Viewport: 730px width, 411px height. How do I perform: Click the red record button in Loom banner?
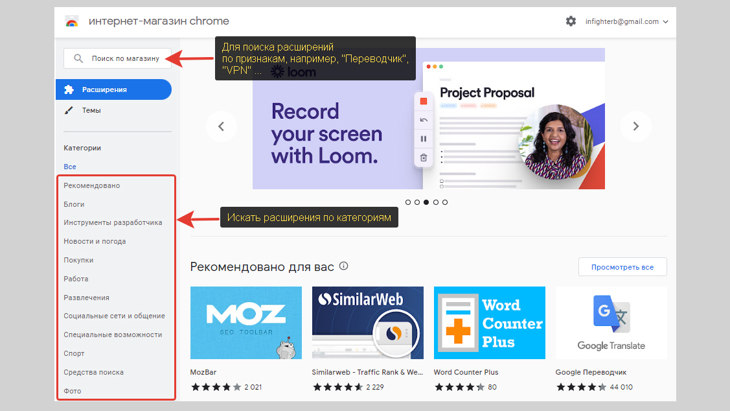(x=423, y=101)
